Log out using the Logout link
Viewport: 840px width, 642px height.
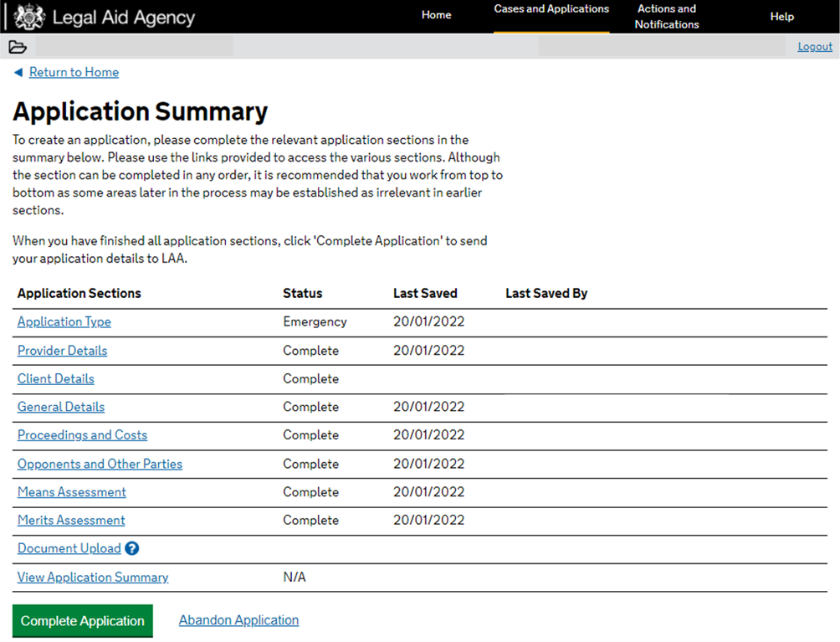(814, 47)
